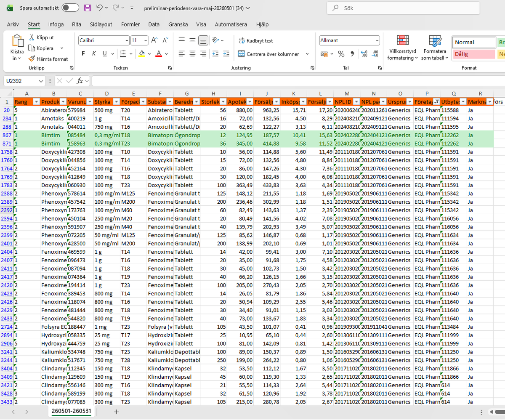505x420 pixels.
Task: Open Formatera som tabell gallery
Action: 435,48
